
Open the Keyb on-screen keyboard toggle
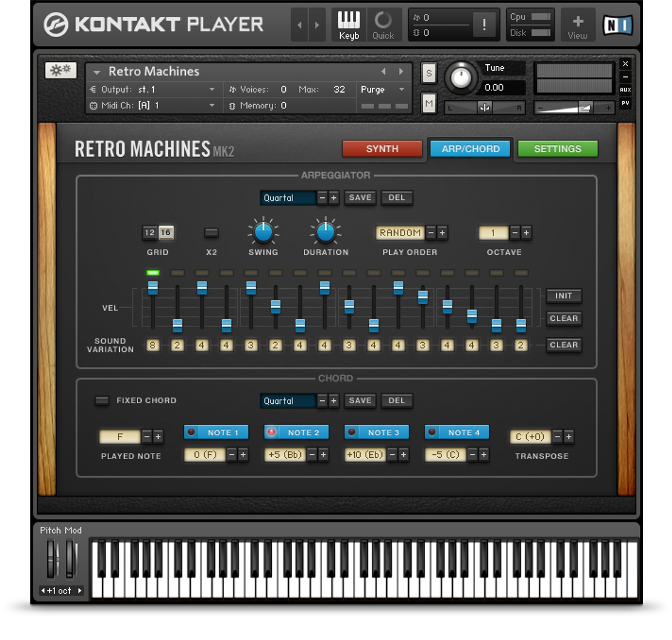(349, 25)
